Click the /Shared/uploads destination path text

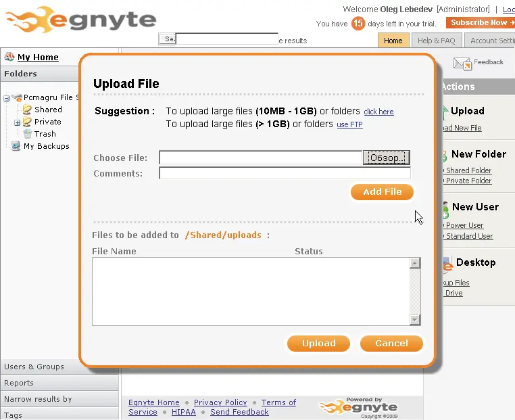(x=223, y=235)
